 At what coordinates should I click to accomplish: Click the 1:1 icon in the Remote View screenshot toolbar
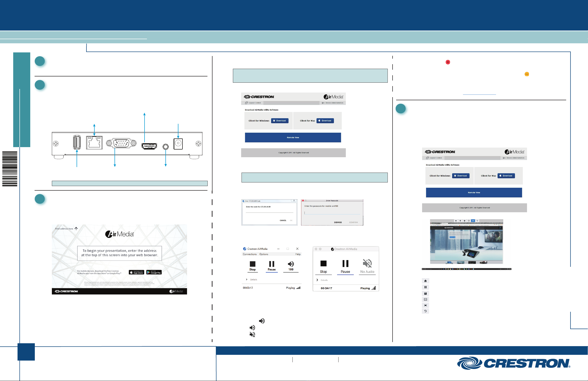point(469,221)
